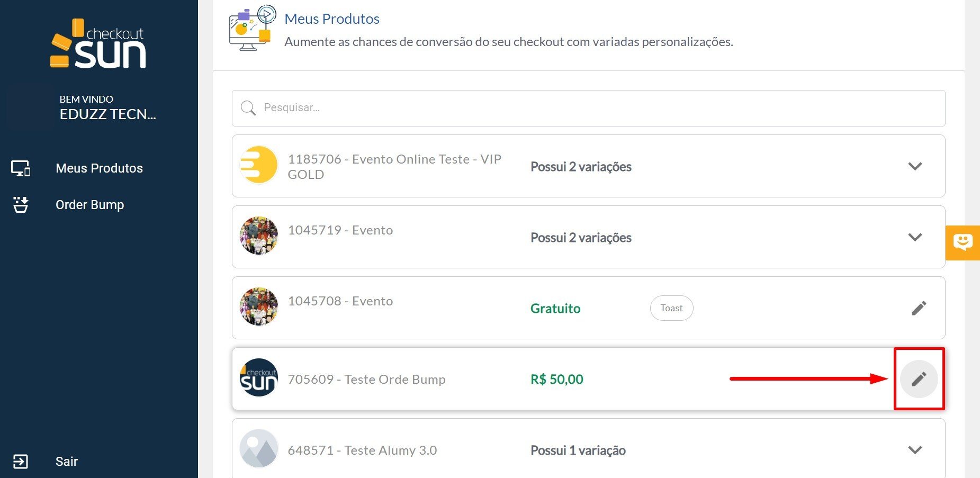Open Order Bump in the sidebar
Screen dimensions: 980x478
pos(89,205)
